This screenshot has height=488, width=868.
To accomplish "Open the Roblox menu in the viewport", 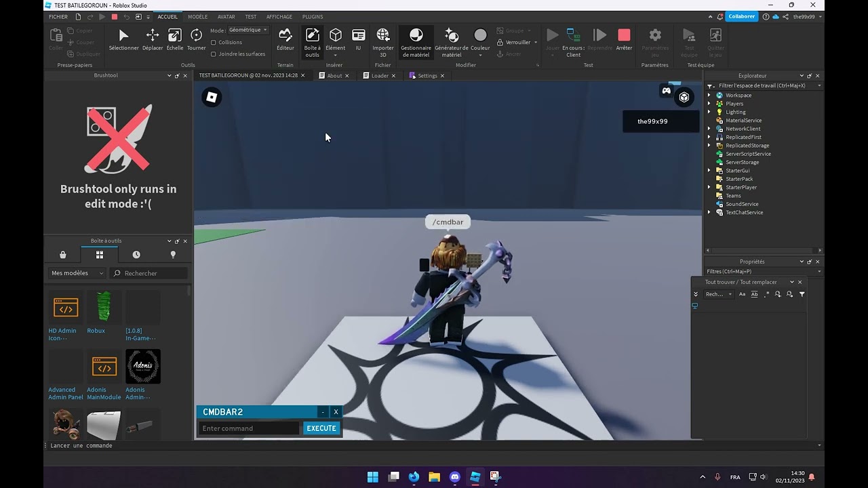I will coord(212,98).
